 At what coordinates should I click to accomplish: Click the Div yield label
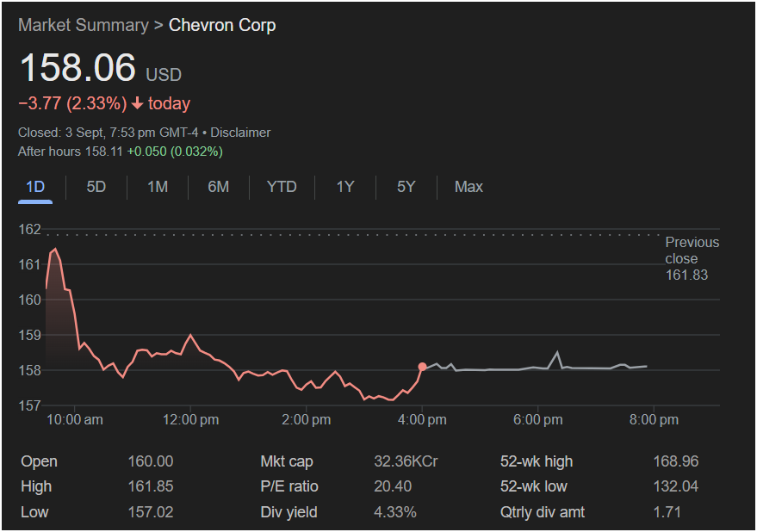pyautogui.click(x=289, y=512)
